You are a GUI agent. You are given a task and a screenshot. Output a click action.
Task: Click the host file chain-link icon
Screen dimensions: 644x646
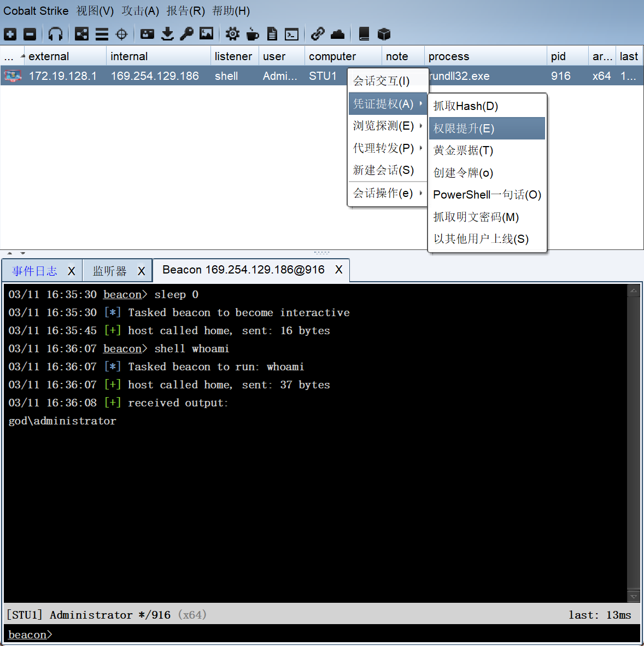[318, 34]
